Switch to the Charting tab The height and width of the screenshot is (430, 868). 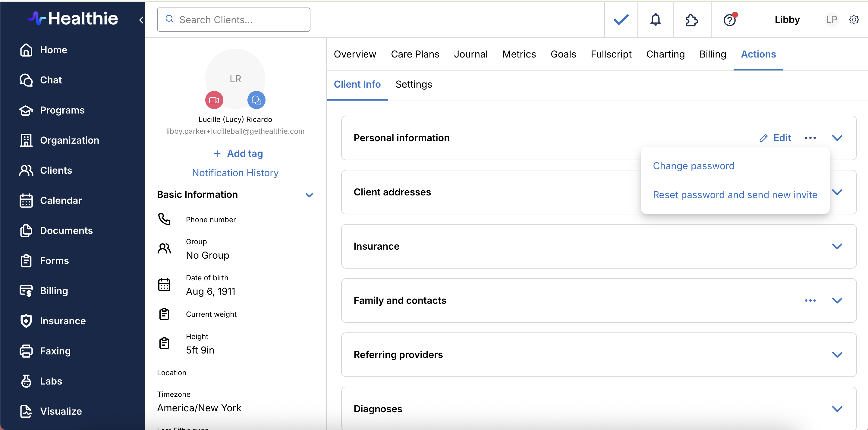665,54
